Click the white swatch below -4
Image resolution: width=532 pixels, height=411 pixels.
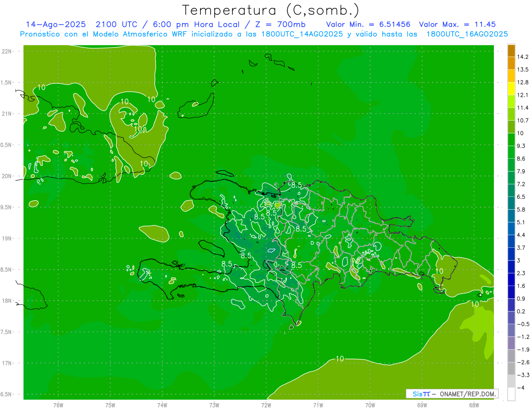pyautogui.click(x=511, y=394)
